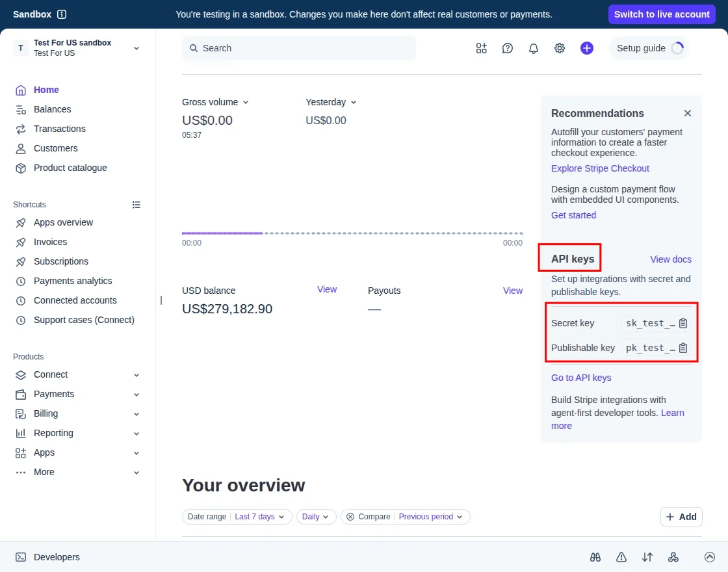The image size is (728, 572).
Task: Click into the Search field
Action: [299, 48]
